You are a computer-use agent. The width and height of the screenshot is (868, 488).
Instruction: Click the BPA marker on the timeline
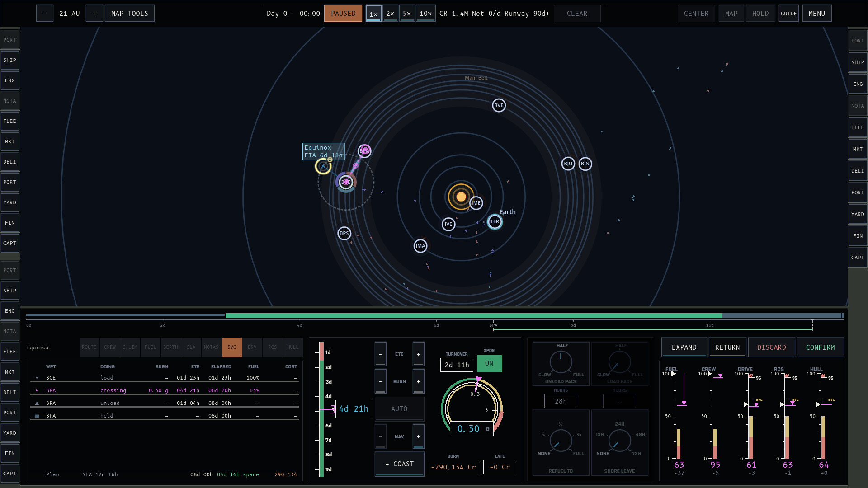click(x=493, y=325)
